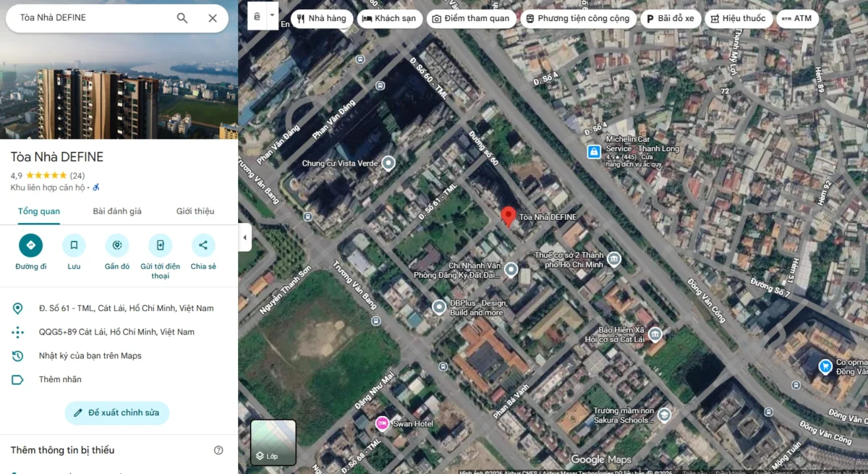Clear search with the X icon
Viewport: 868px width, 474px height.
[x=213, y=18]
